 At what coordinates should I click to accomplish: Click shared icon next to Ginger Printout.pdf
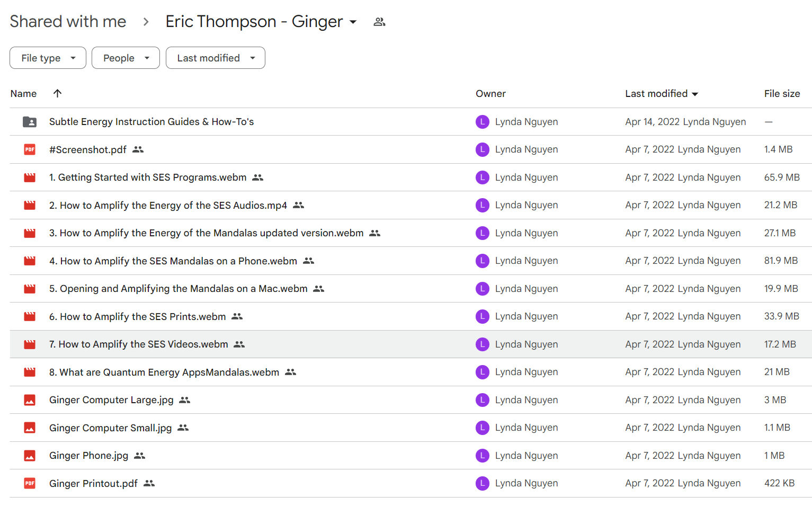[149, 483]
